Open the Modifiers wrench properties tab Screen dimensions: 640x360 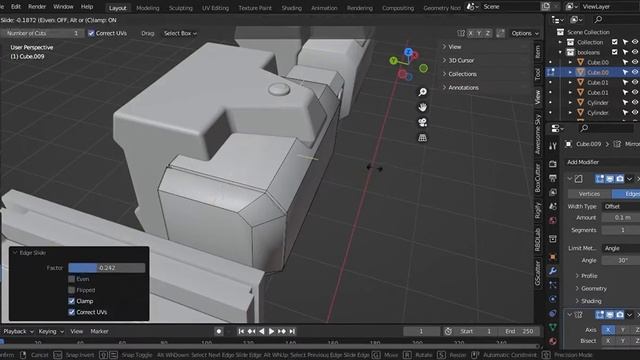553,271
